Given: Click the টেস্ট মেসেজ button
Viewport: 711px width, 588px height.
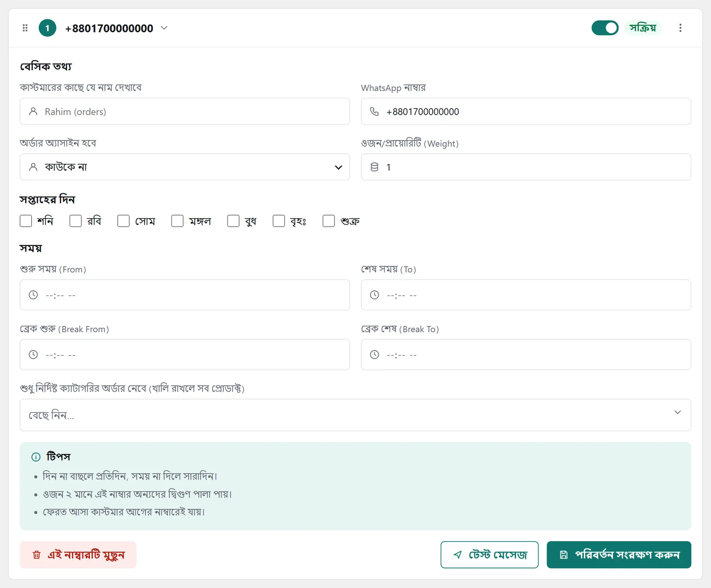Looking at the screenshot, I should (x=490, y=555).
